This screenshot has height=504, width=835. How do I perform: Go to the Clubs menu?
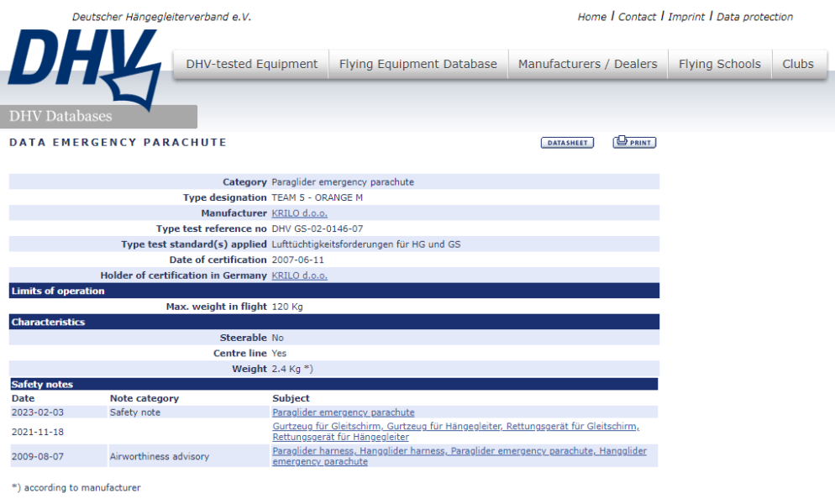pyautogui.click(x=798, y=65)
